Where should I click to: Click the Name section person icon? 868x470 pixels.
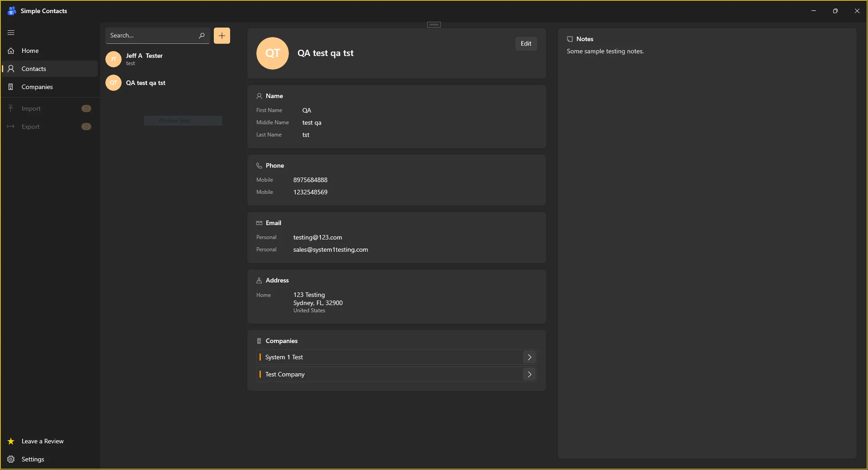pos(259,96)
